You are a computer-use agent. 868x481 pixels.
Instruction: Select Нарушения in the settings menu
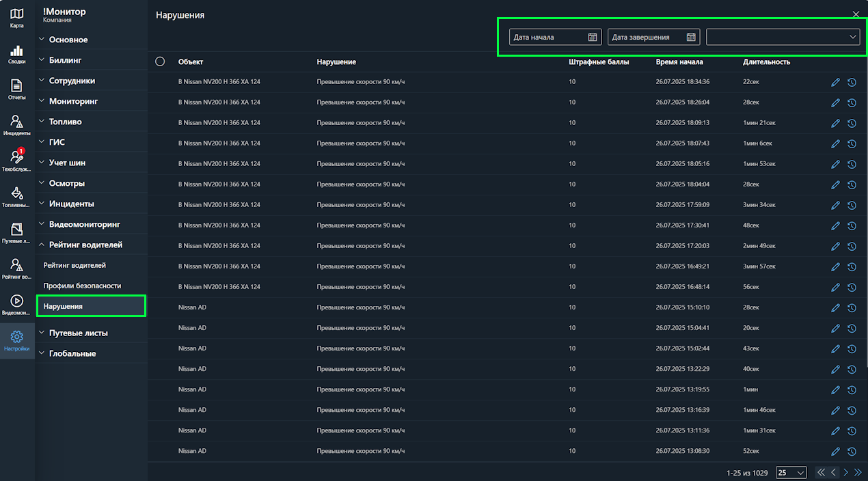point(63,306)
